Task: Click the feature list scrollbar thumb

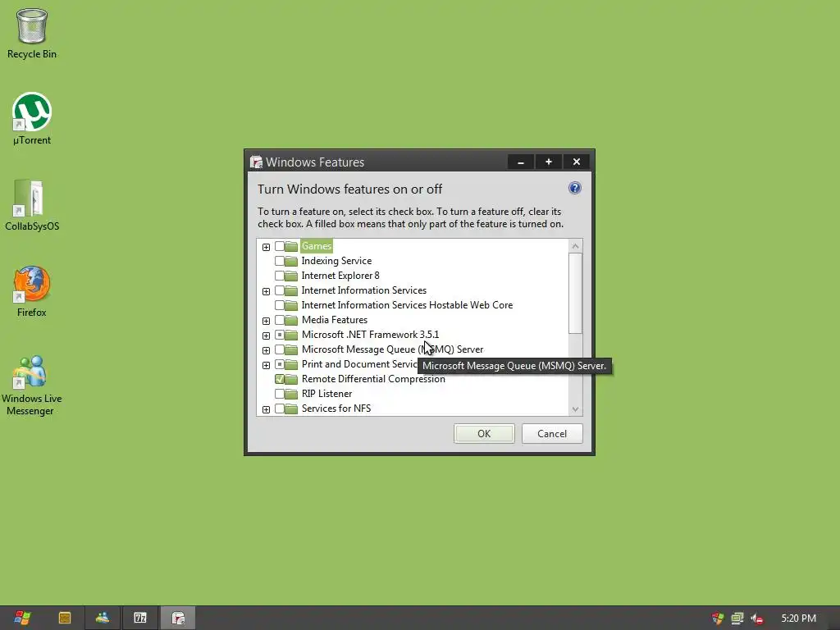Action: pos(575,293)
